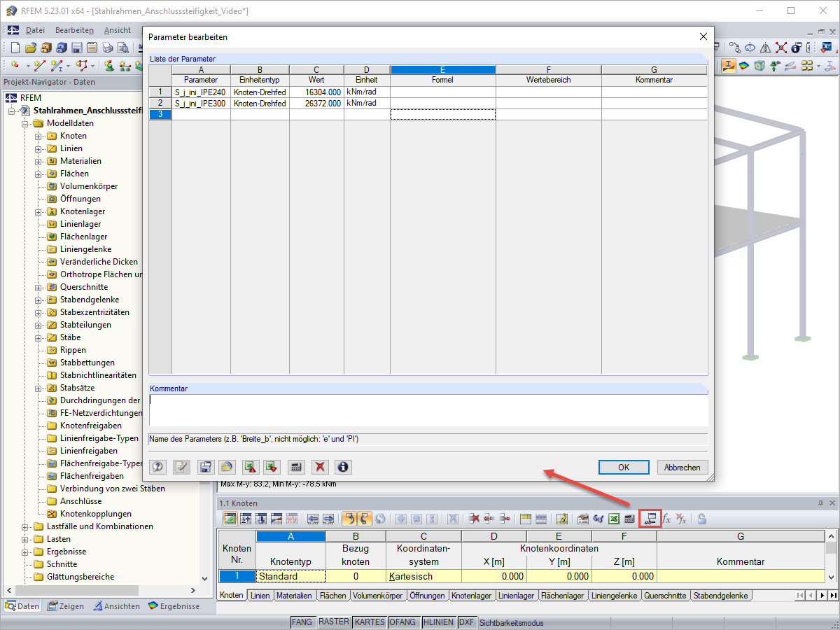The height and width of the screenshot is (630, 840).
Task: Toggle KARTES in the status bar
Action: coord(370,622)
